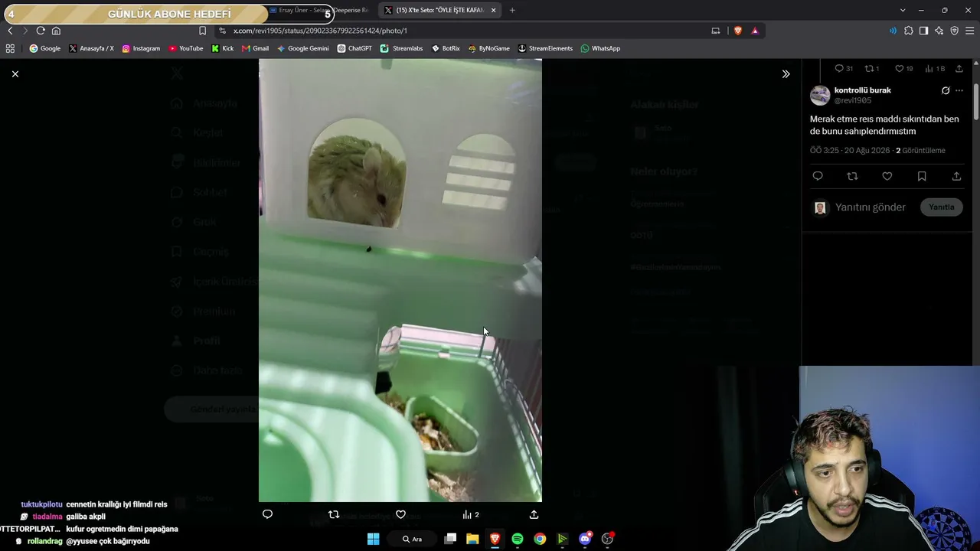Repost the photo using the retweet icon below it
This screenshot has height=551, width=980.
pos(334,514)
